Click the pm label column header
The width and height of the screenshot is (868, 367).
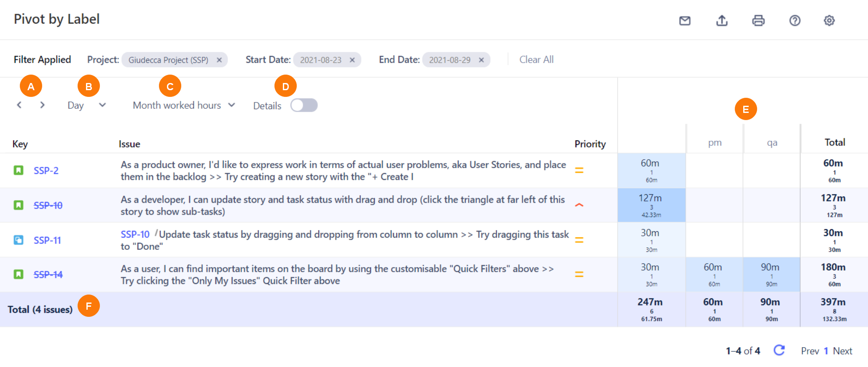click(x=715, y=143)
